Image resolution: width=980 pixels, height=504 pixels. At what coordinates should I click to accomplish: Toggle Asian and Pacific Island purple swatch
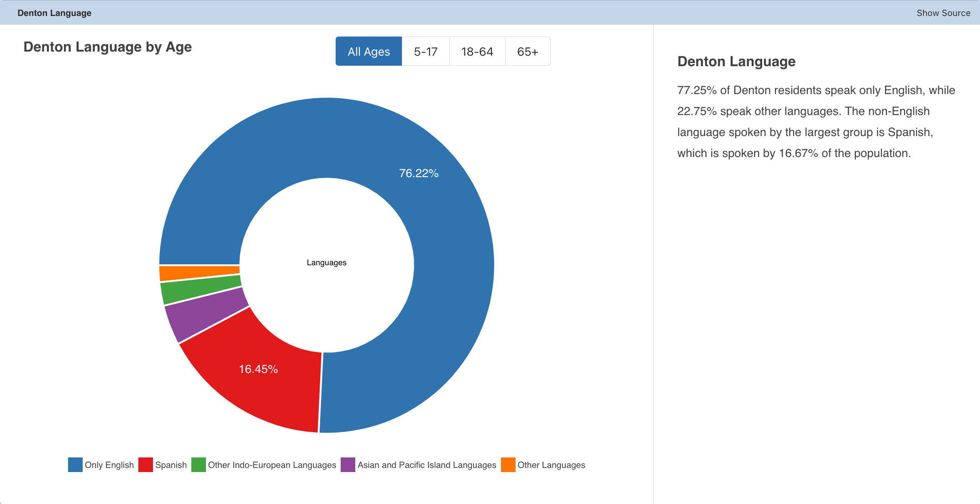348,465
